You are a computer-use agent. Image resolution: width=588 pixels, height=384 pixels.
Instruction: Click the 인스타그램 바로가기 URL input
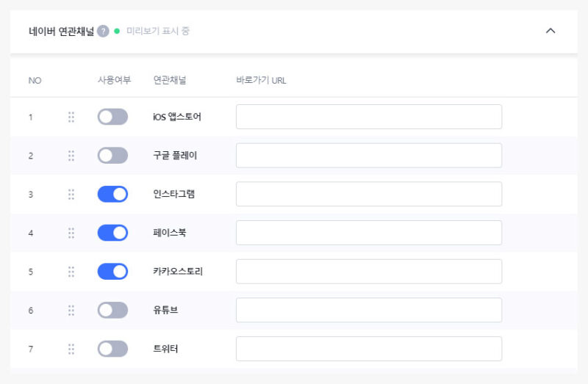pyautogui.click(x=368, y=194)
